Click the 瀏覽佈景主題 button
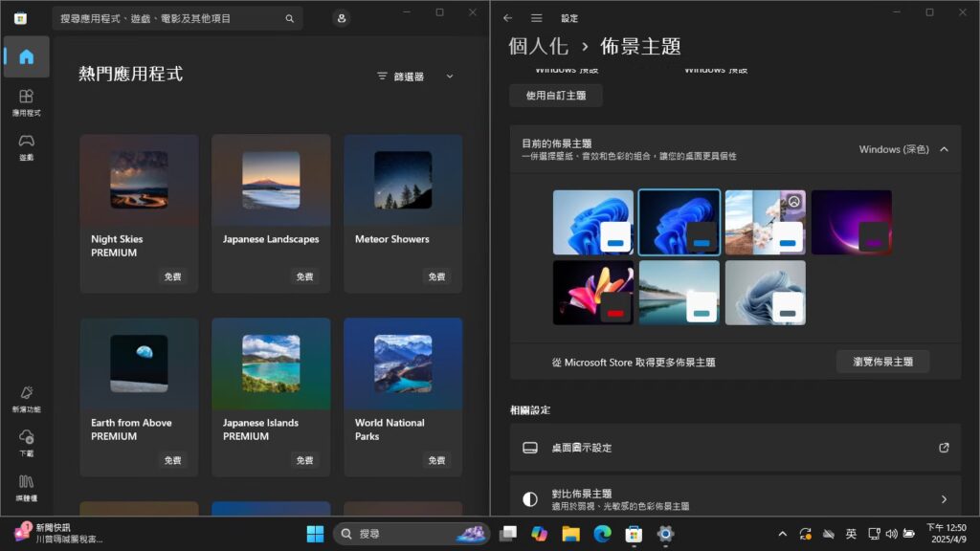The image size is (980, 551). (881, 361)
